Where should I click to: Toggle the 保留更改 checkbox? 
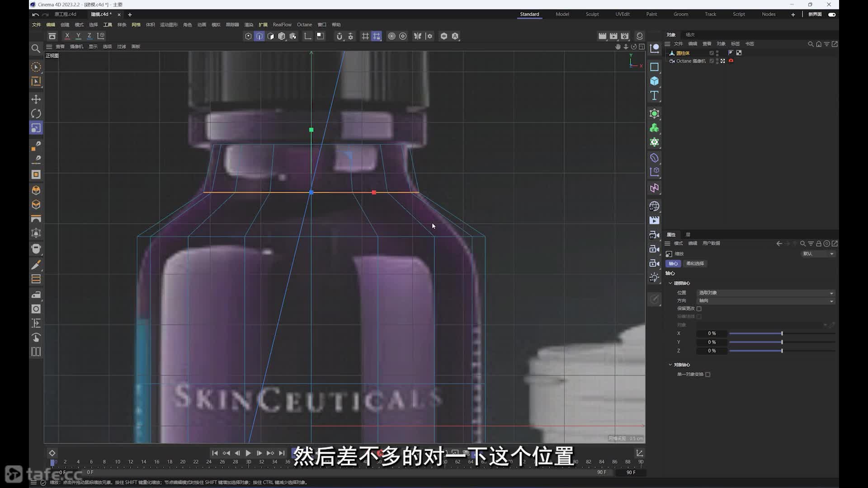coord(699,309)
